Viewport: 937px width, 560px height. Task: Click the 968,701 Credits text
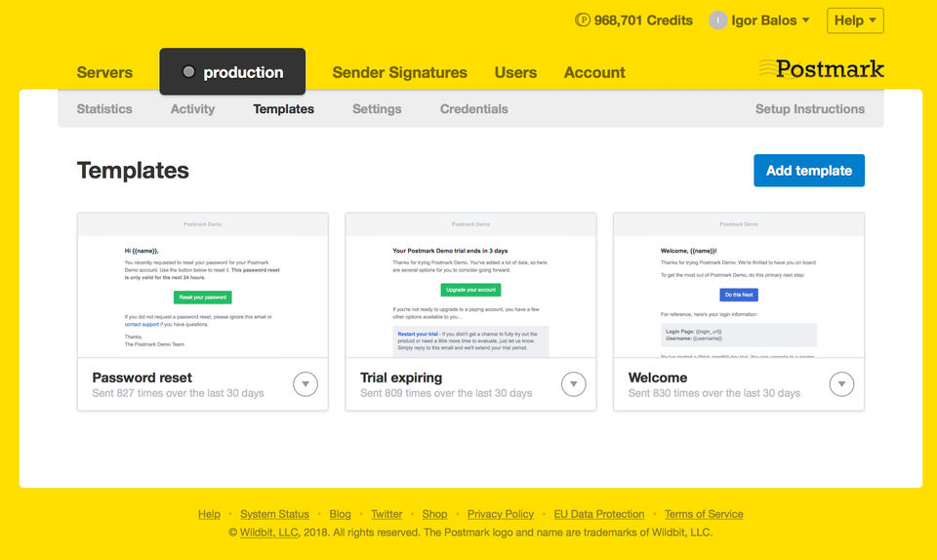(x=643, y=20)
